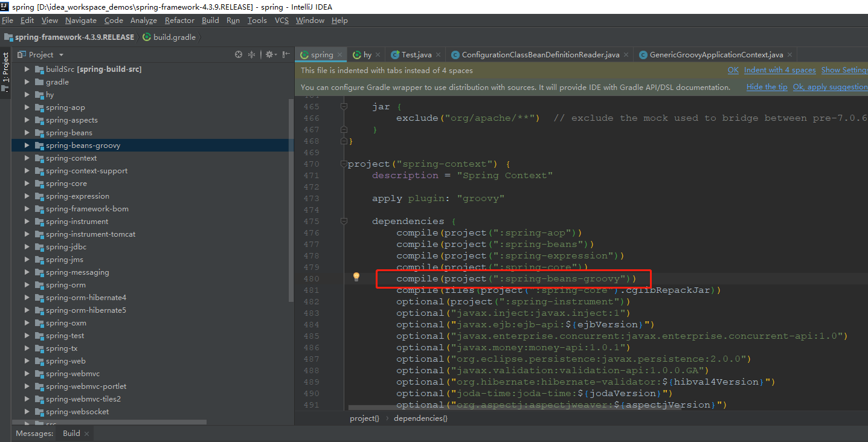Click the build.gradle breadcrumb in navigation bar

(169, 37)
